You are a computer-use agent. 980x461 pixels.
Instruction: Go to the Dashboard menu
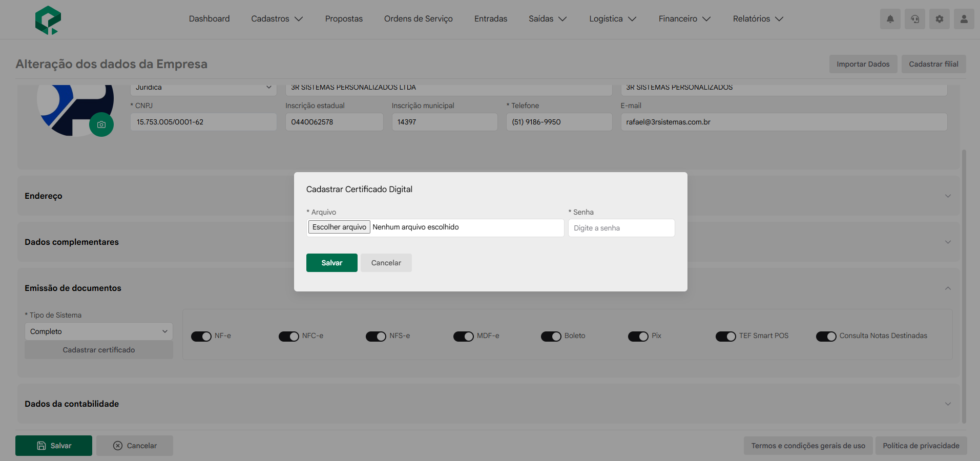[x=209, y=19]
